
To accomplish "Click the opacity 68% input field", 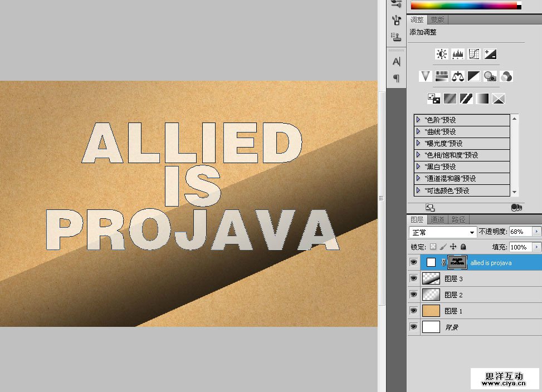I will tap(520, 232).
